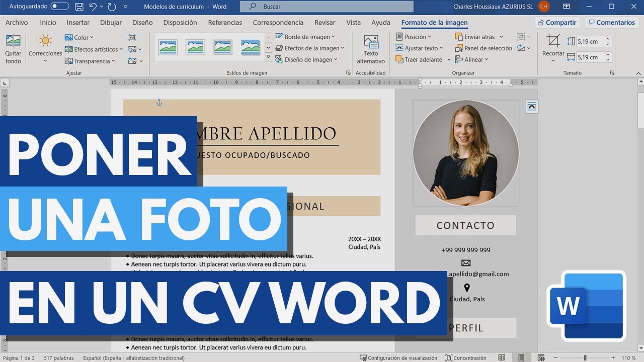Click the Comentarios button

click(x=611, y=23)
